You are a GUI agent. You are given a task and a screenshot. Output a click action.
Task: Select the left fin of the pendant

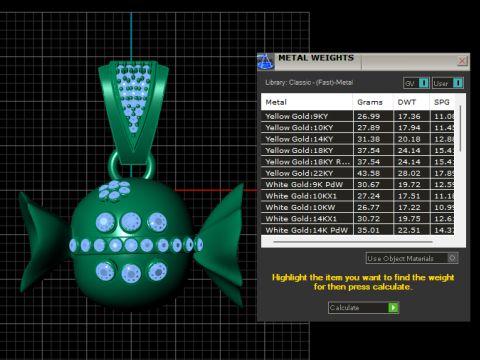click(x=45, y=242)
